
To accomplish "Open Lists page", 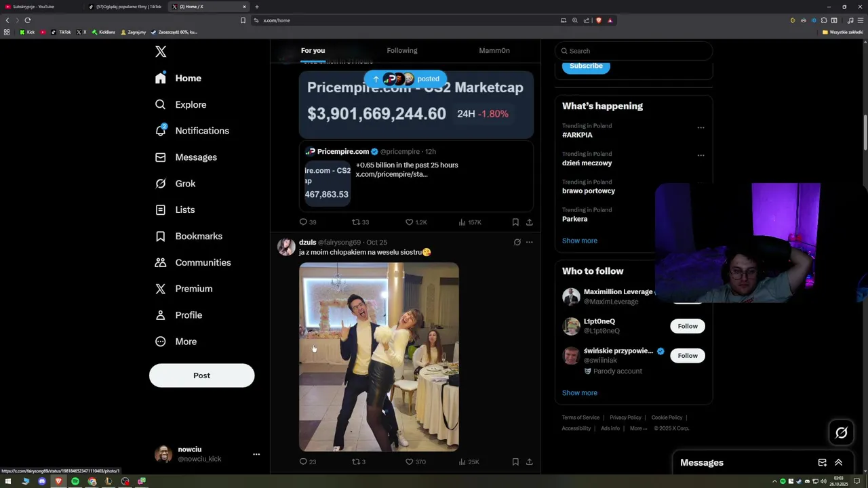I will (x=175, y=210).
